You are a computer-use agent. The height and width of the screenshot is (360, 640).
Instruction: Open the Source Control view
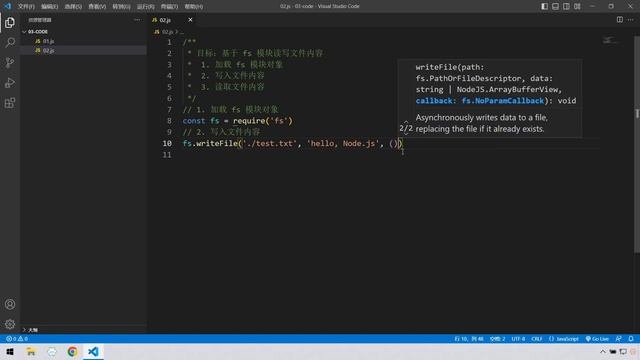coord(10,62)
